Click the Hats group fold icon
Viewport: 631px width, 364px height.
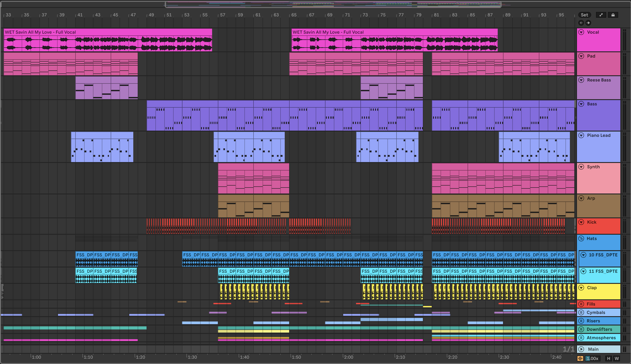tap(581, 238)
